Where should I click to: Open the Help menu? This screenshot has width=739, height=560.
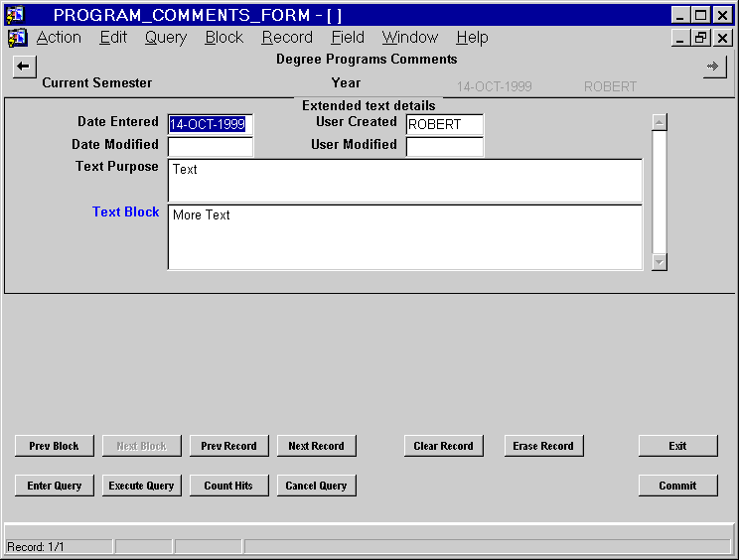(472, 37)
